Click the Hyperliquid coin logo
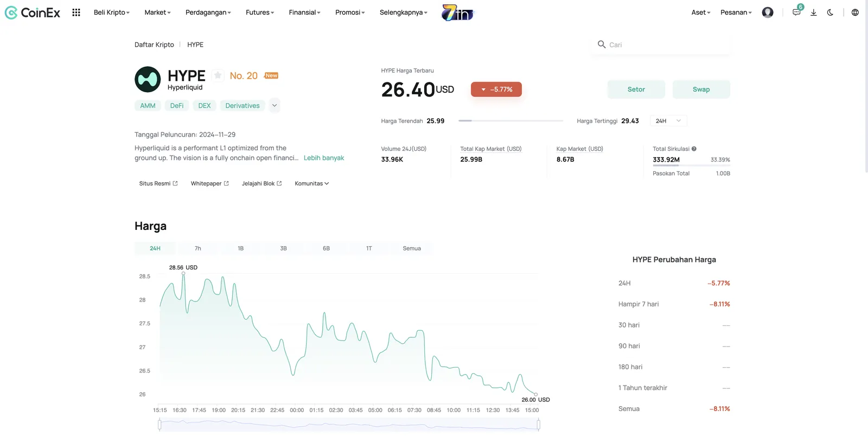 point(148,80)
